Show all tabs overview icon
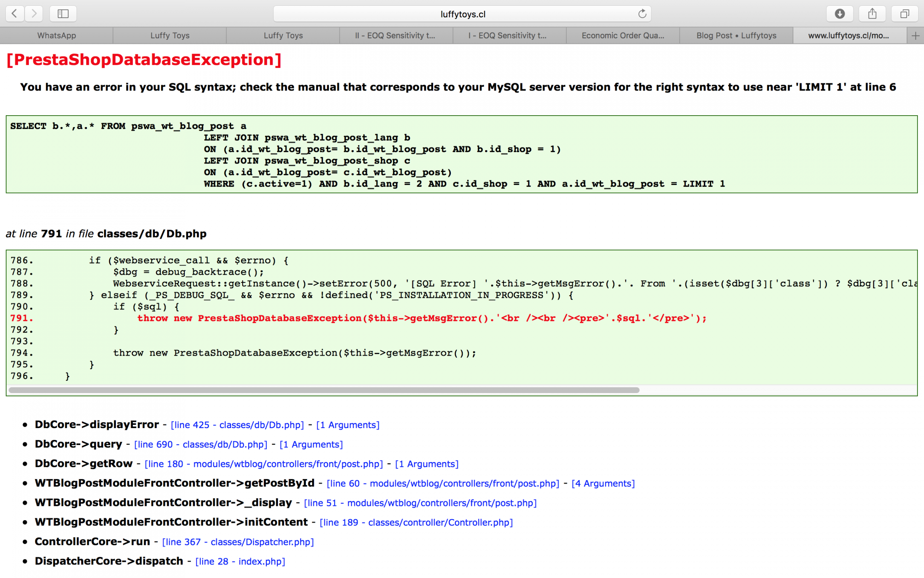 coord(904,14)
